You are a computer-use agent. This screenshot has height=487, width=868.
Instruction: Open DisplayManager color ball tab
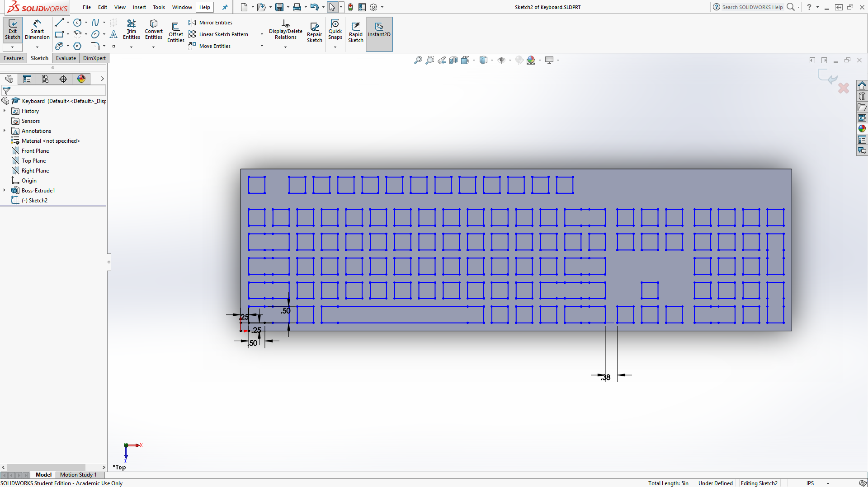[81, 79]
